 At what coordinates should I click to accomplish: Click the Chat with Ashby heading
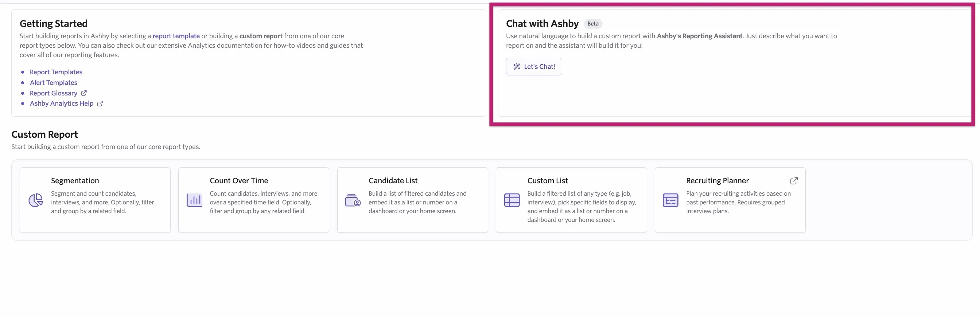pyautogui.click(x=542, y=24)
